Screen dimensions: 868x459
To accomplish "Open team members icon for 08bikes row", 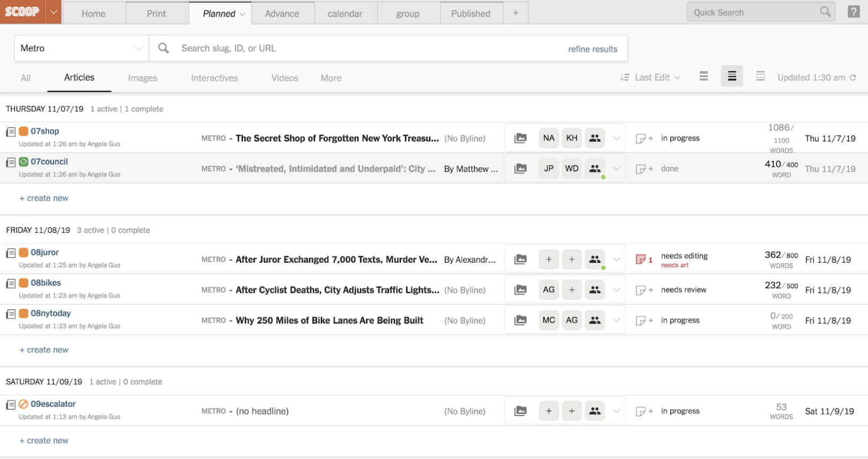I will pyautogui.click(x=595, y=290).
